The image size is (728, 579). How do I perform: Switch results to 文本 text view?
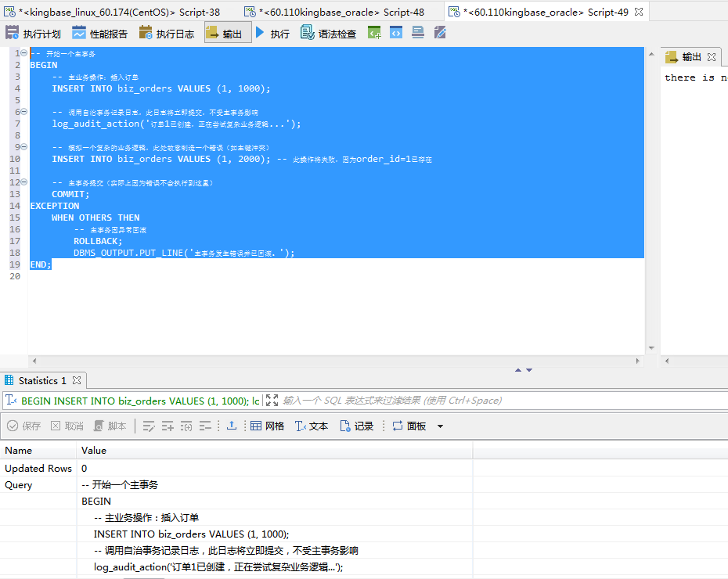click(312, 426)
